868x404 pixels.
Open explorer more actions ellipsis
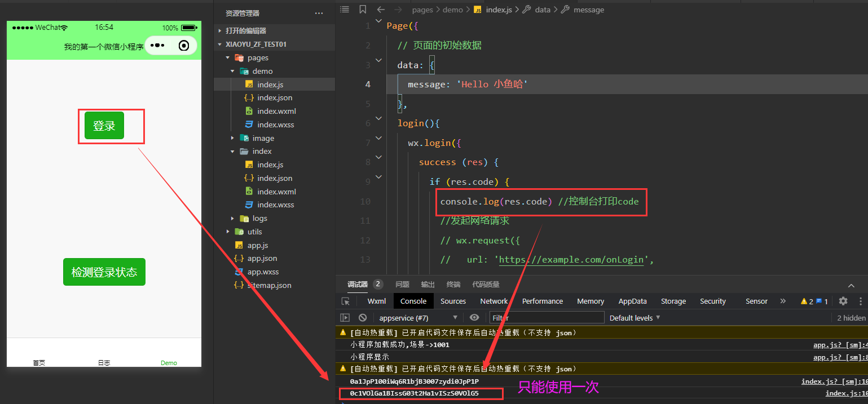[x=319, y=13]
